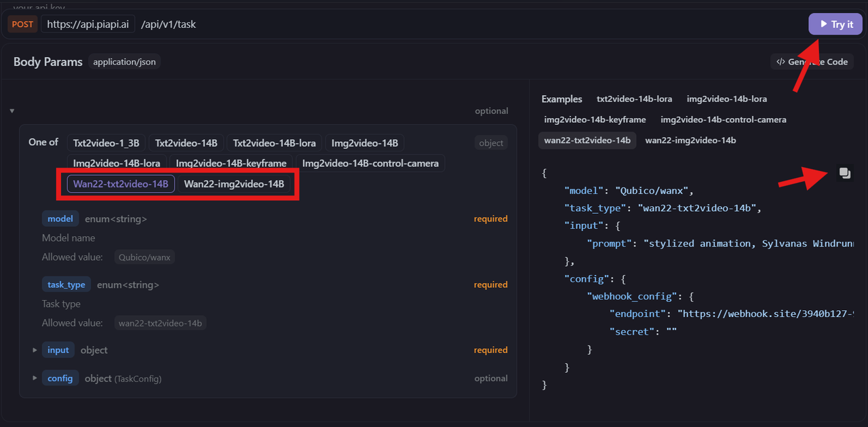Click the "secret" line in the example JSON
868x427 pixels.
(x=643, y=331)
